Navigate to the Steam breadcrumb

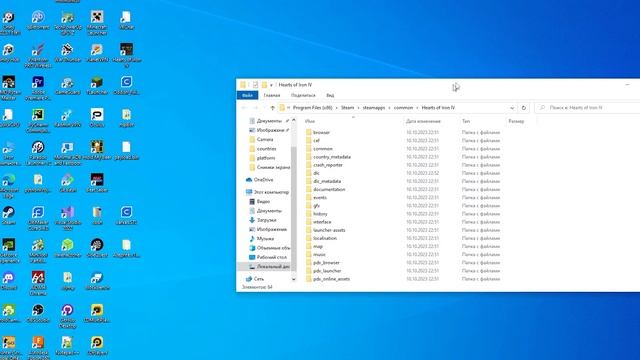coord(348,108)
